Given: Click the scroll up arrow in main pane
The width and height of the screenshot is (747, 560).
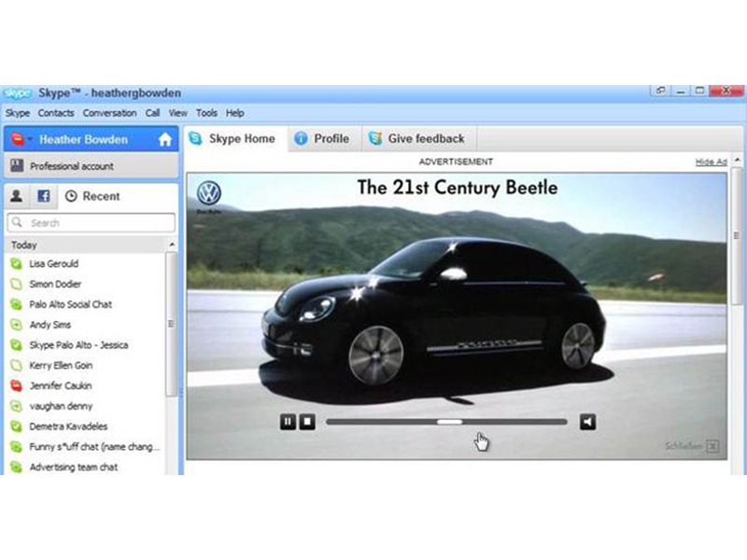Looking at the screenshot, I should click(x=737, y=160).
